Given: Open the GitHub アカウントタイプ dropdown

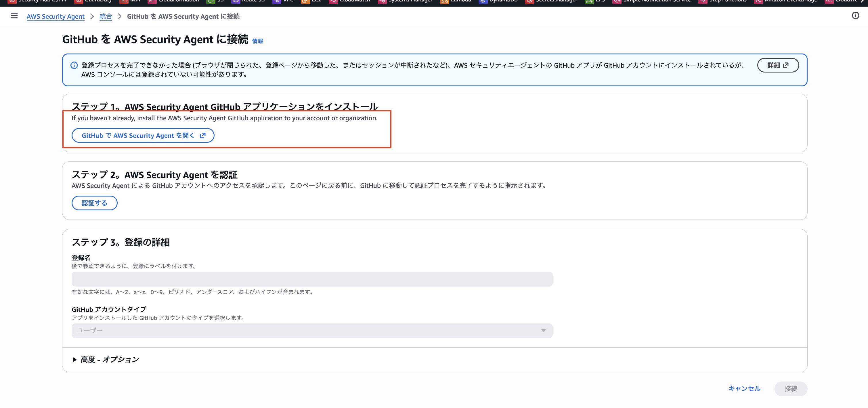Looking at the screenshot, I should (x=312, y=330).
